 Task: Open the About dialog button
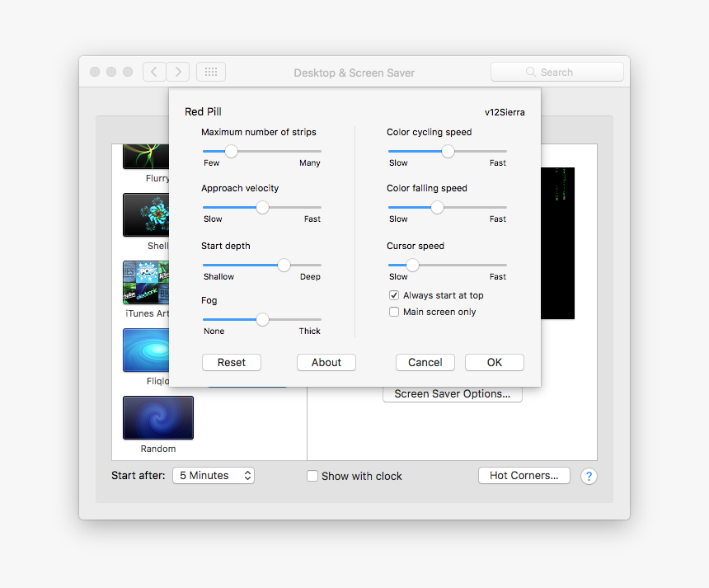[326, 362]
